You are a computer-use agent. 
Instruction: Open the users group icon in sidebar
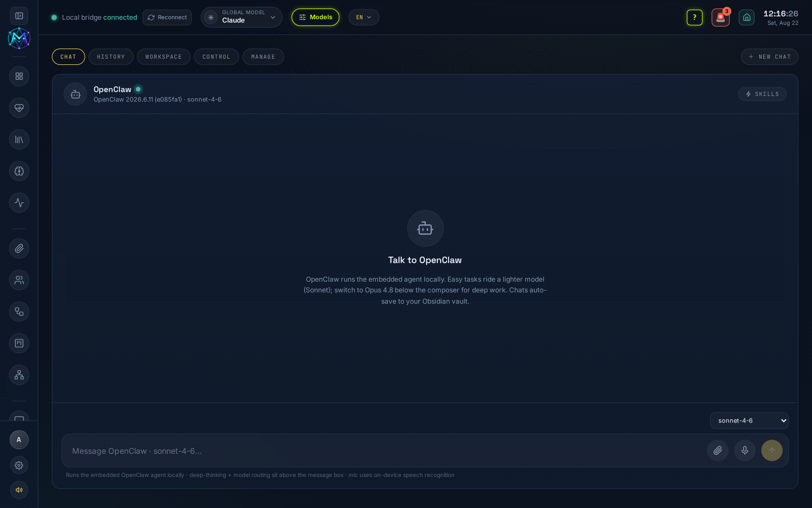(x=19, y=280)
